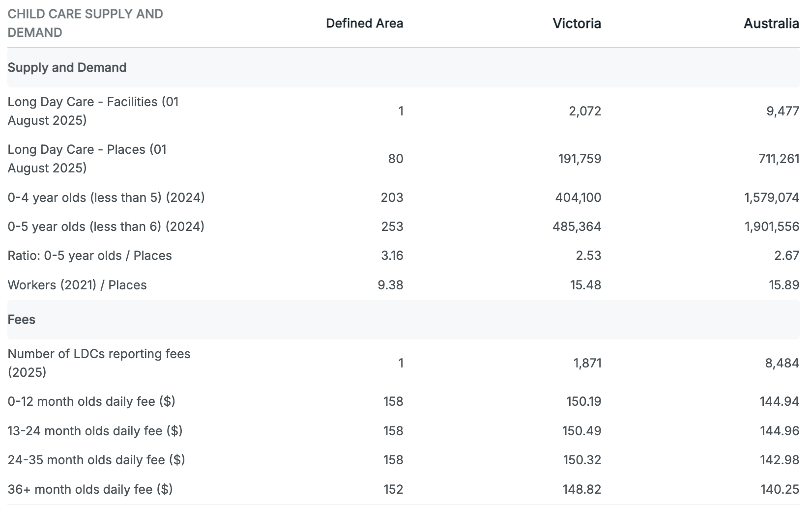
Task: Click the Child Care Supply and Demand title
Action: (85, 23)
